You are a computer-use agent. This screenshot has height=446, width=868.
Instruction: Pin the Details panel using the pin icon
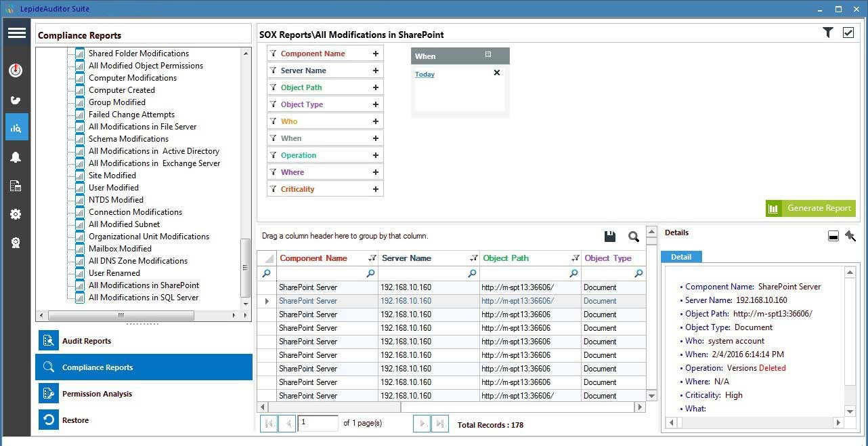coord(850,235)
